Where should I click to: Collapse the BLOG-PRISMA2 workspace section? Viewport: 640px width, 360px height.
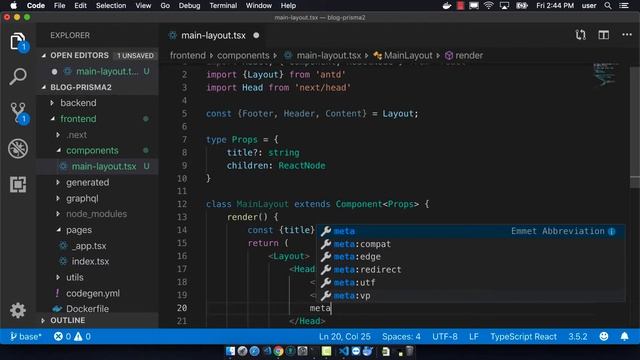44,87
